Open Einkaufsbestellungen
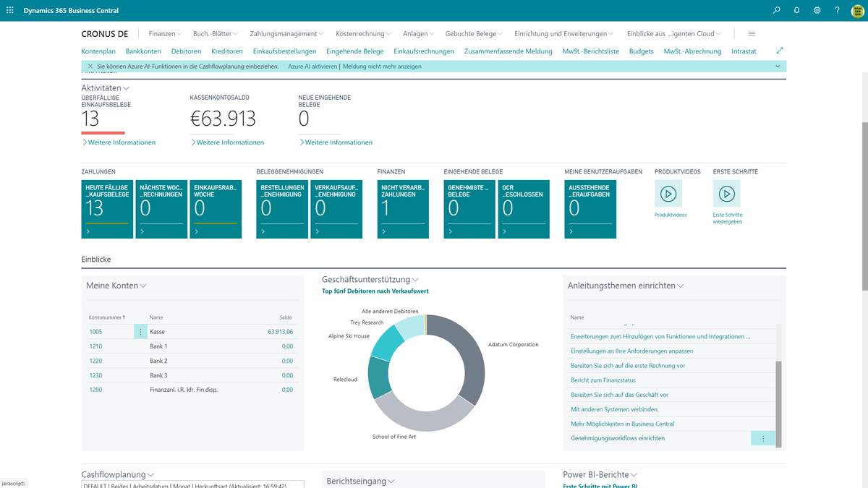 coord(285,51)
